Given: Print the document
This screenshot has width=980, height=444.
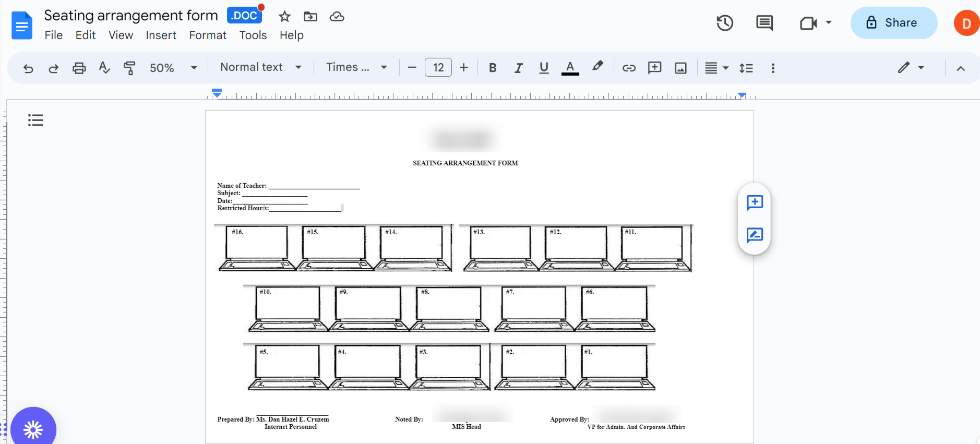Looking at the screenshot, I should coord(79,68).
